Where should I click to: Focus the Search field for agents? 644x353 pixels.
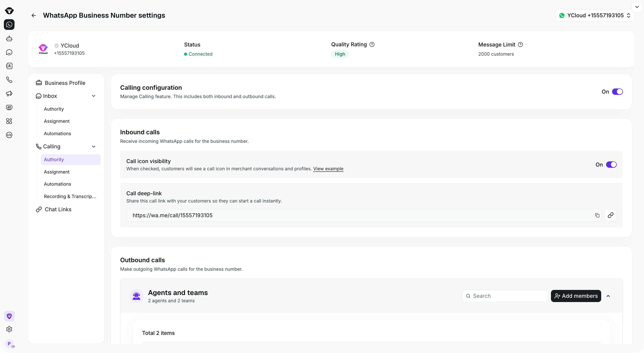[x=505, y=296]
